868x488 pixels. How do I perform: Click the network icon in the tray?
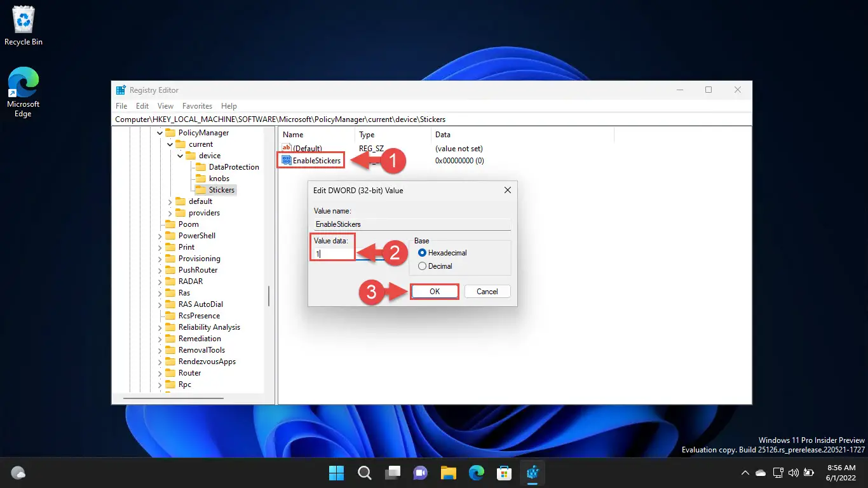click(778, 473)
